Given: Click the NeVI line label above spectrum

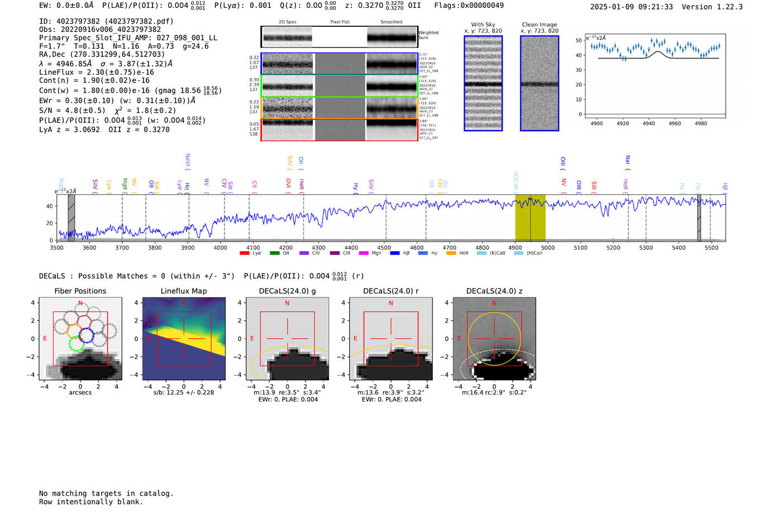Looking at the screenshot, I should [188, 162].
